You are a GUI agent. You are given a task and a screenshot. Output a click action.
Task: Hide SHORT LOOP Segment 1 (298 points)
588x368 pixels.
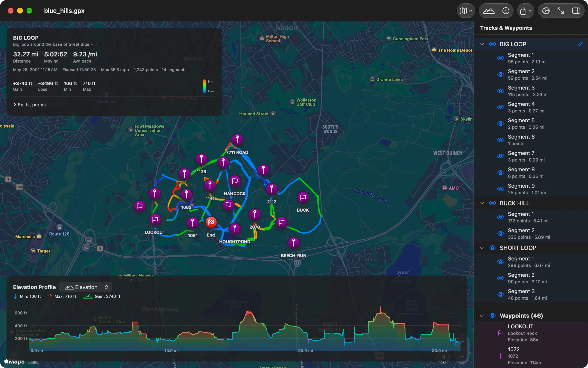[x=501, y=262]
